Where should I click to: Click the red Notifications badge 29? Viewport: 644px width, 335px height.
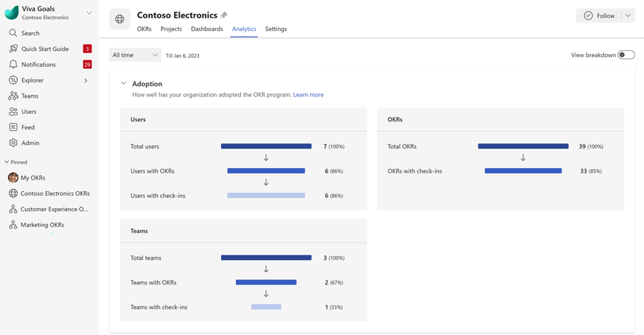[87, 64]
